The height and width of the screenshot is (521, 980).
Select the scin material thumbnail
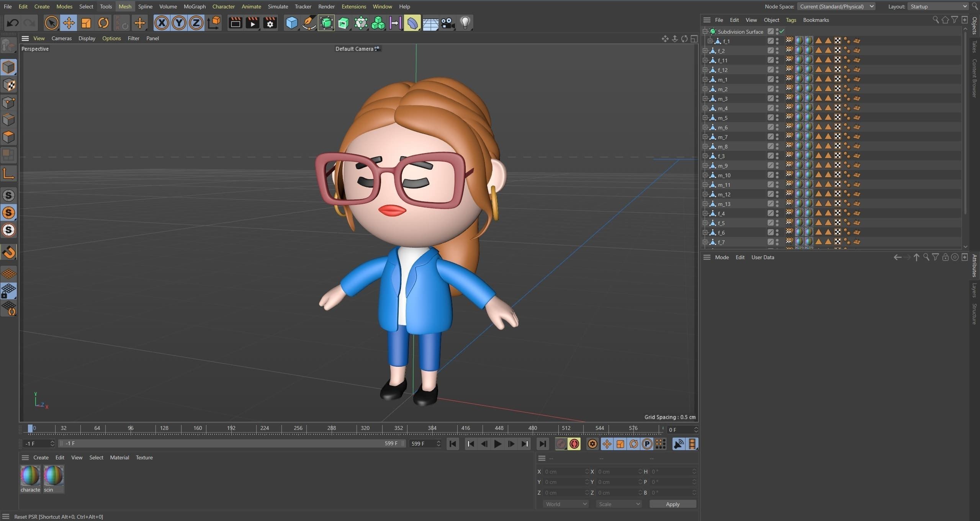coord(53,476)
